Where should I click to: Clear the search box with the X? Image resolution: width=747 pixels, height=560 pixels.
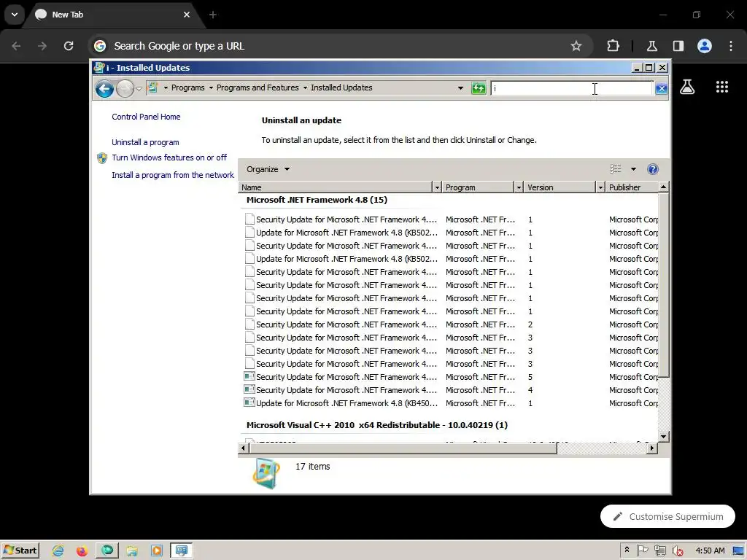661,88
